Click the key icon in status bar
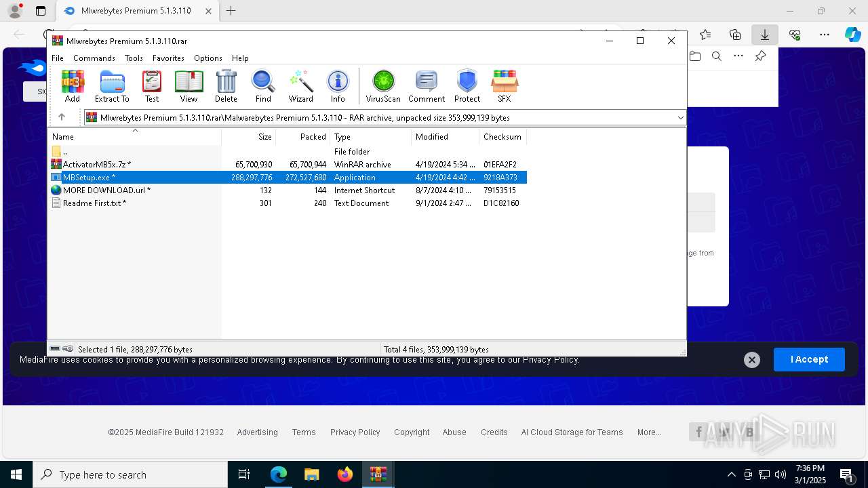Viewport: 868px width, 488px height. pyautogui.click(x=68, y=348)
